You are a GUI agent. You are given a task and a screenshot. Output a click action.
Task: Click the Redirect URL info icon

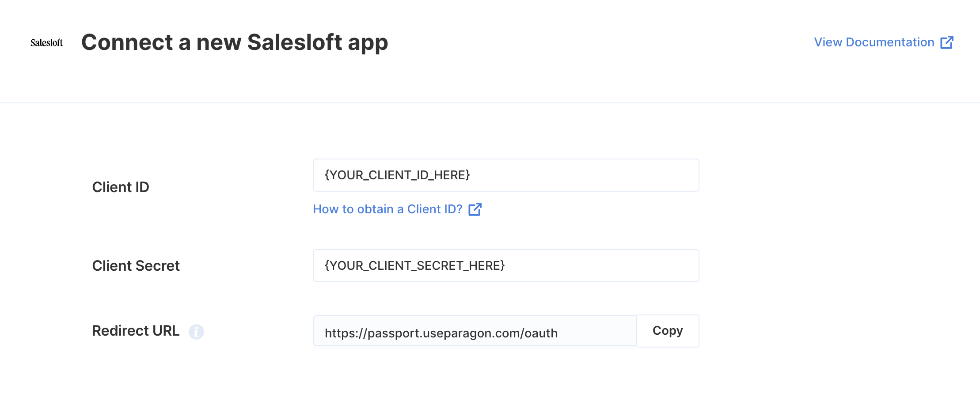[x=196, y=332]
